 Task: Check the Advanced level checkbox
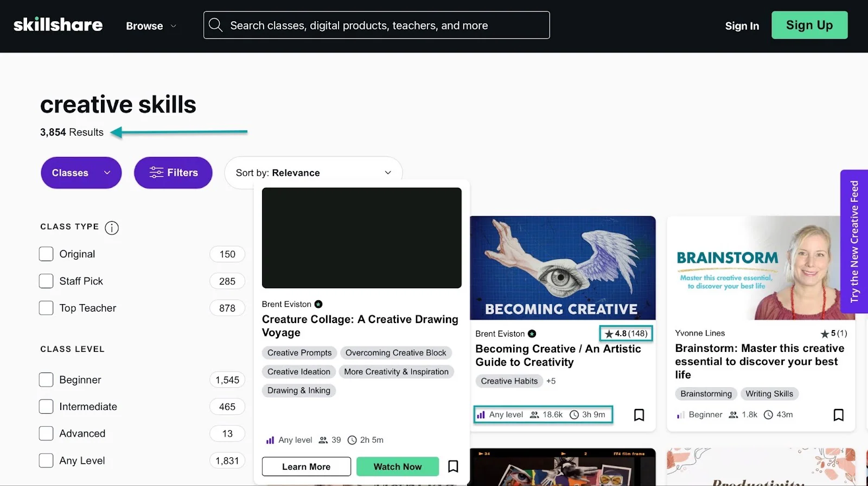46,433
